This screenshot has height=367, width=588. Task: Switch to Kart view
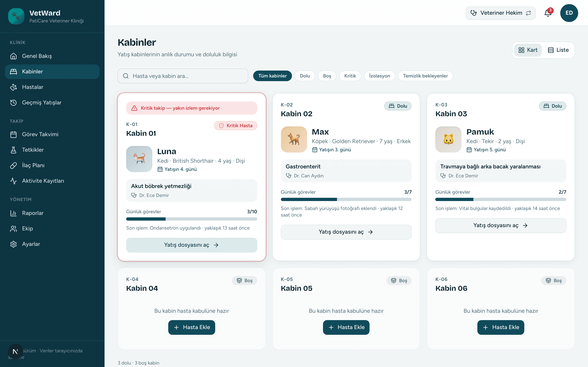tap(528, 50)
